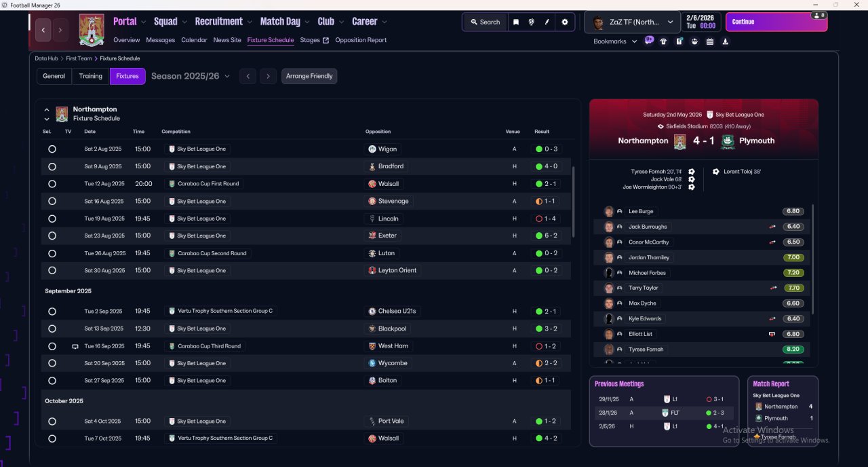Click the 6 - 2 result against Exeter
The width and height of the screenshot is (868, 467).
[x=547, y=236]
